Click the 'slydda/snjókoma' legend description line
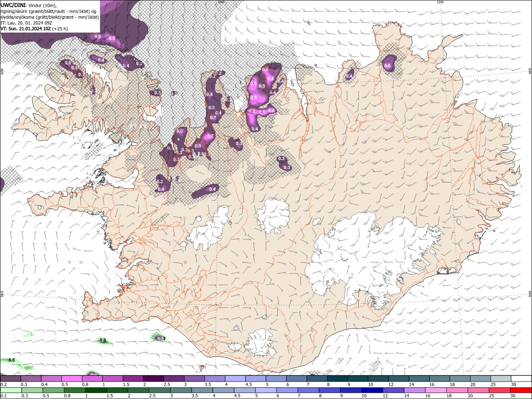532x399 pixels. point(49,17)
